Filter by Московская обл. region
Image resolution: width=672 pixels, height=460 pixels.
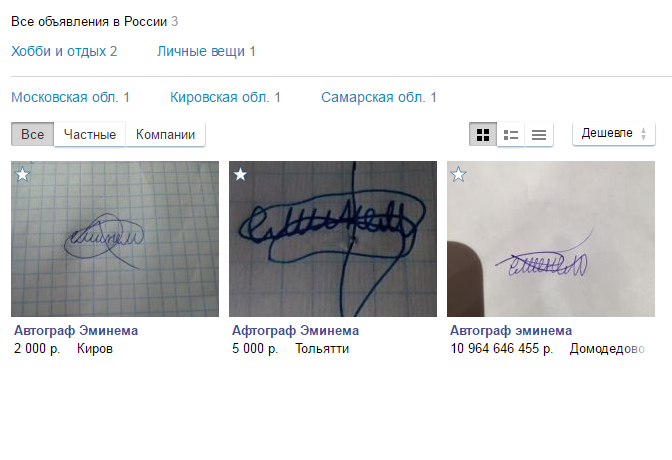[70, 97]
